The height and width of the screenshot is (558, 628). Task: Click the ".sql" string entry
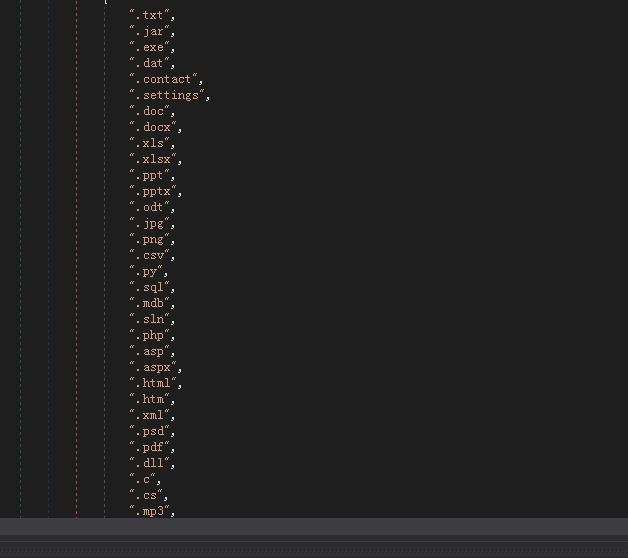coord(149,288)
